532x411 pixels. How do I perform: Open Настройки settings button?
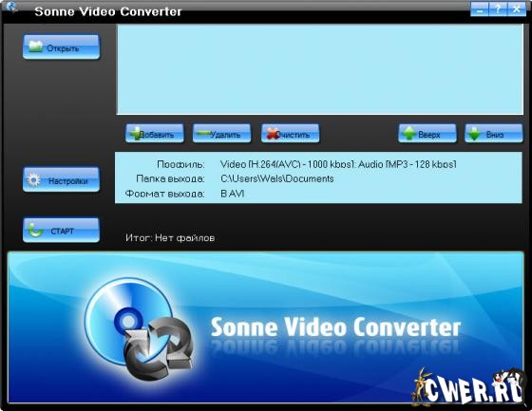[x=62, y=179]
